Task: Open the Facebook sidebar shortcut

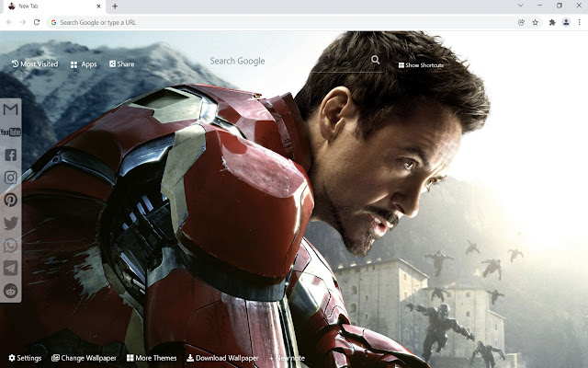Action: [x=10, y=155]
